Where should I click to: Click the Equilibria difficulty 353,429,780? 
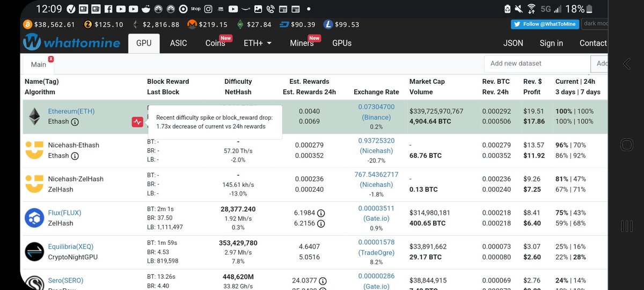coord(238,243)
